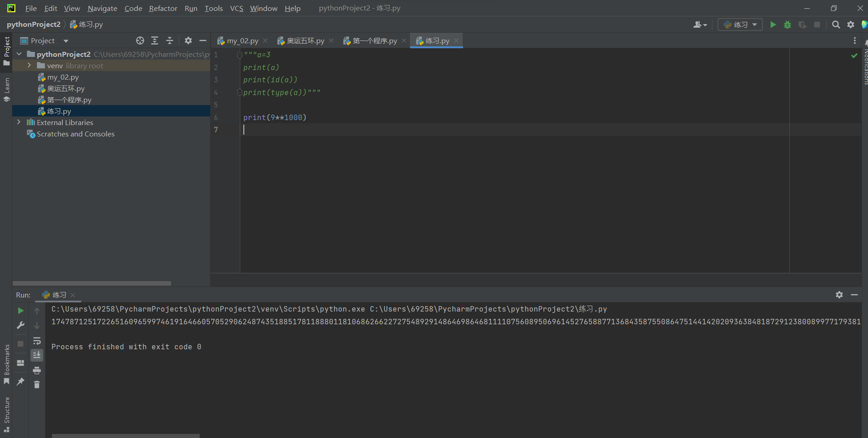Open the Tools menu
Viewport: 868px width, 438px height.
click(x=213, y=8)
